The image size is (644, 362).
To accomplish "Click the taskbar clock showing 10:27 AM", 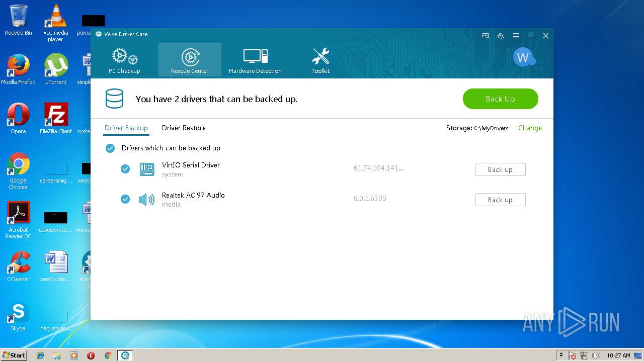I will pyautogui.click(x=618, y=355).
